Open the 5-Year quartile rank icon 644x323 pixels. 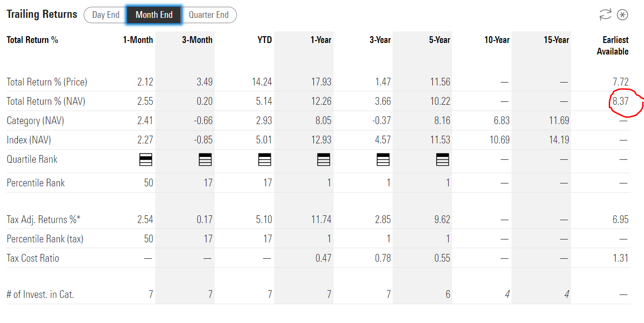[442, 159]
